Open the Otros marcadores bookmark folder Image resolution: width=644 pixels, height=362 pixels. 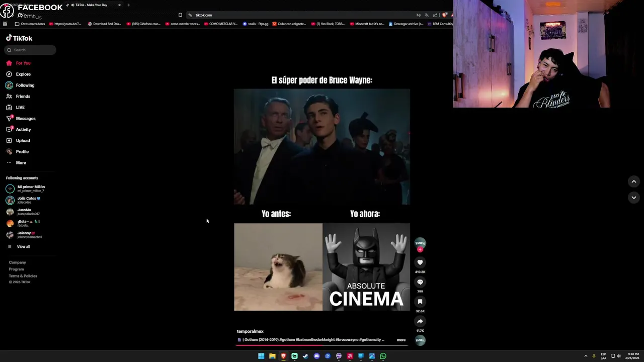point(30,24)
